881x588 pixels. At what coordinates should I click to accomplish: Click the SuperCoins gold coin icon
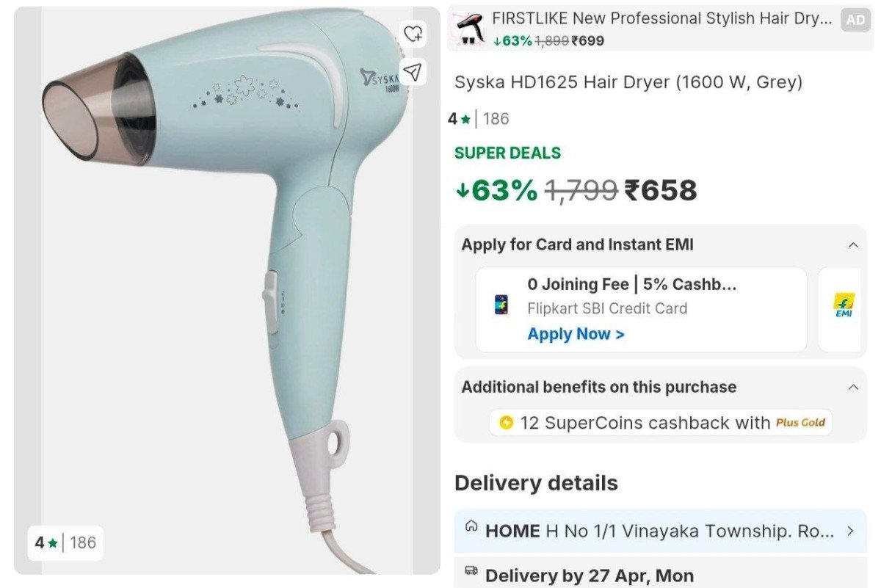506,423
